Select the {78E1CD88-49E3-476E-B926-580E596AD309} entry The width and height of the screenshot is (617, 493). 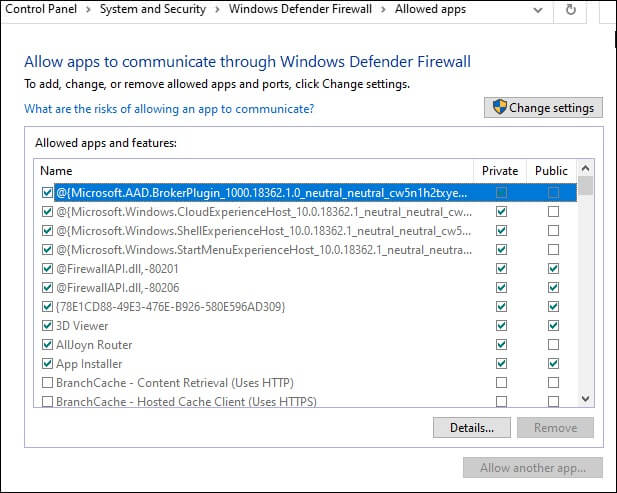(x=170, y=307)
